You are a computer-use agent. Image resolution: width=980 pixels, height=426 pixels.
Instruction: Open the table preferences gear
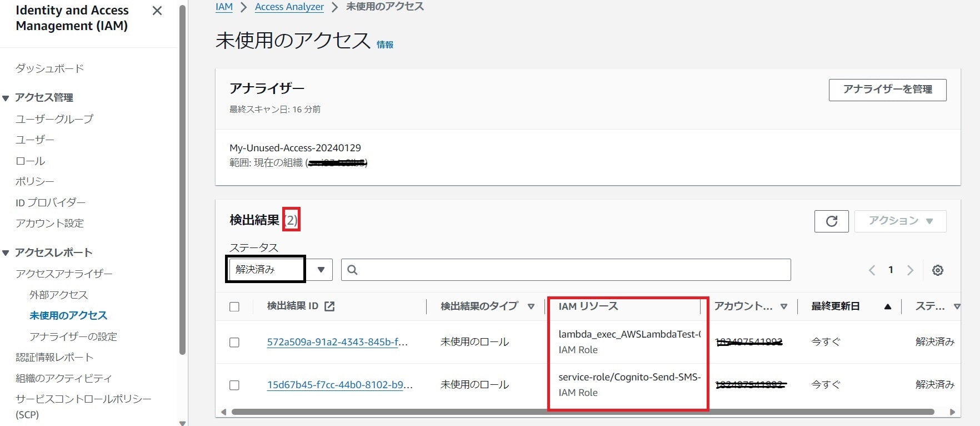pyautogui.click(x=938, y=270)
